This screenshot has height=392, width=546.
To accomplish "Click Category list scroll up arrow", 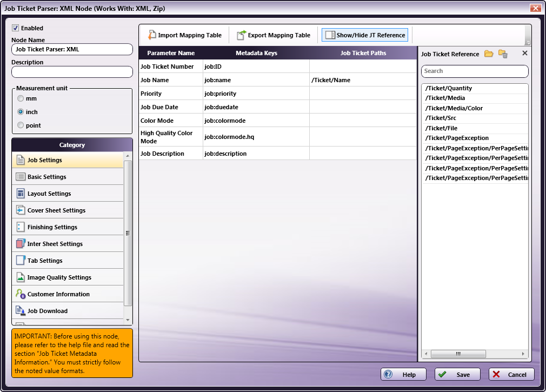I will coord(128,156).
